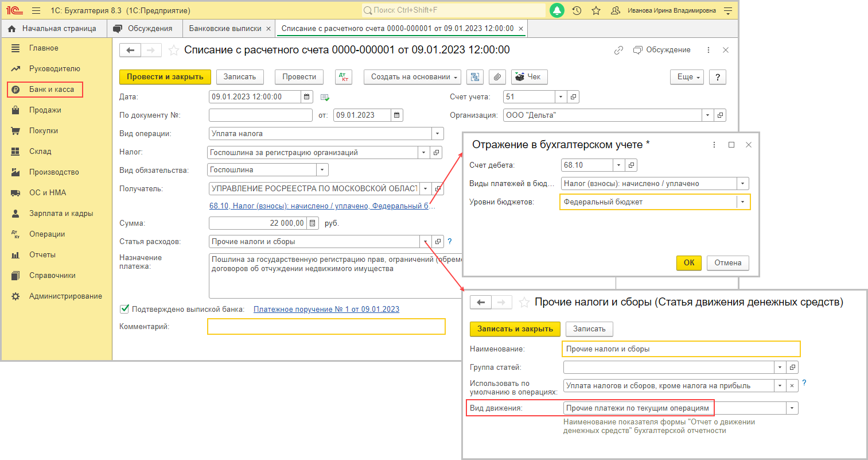This screenshot has height=460, width=868.
Task: Click 'Провести и закрыть' button
Action: 165,77
